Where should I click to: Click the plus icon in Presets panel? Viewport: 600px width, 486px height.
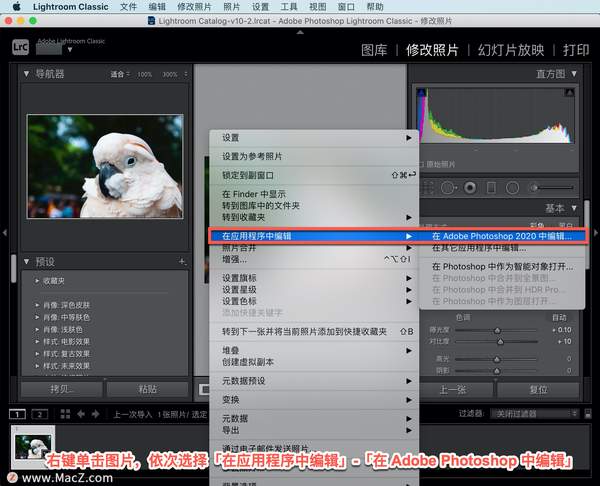point(182,261)
